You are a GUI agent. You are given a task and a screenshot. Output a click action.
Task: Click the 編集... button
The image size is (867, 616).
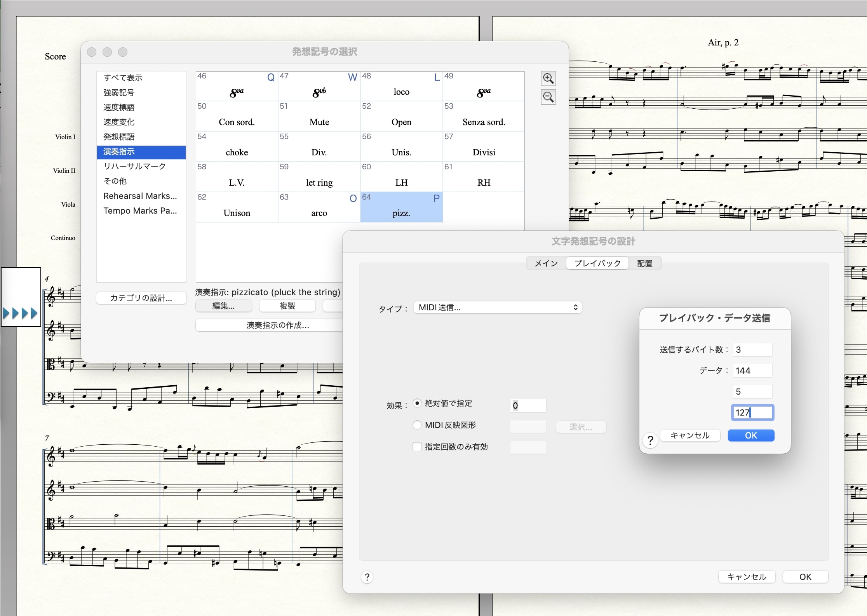(223, 306)
